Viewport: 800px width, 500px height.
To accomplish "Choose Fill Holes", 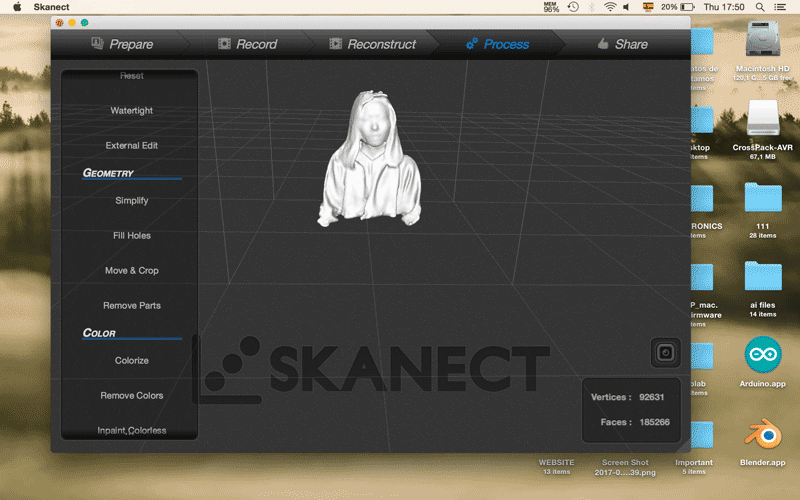I will tap(132, 235).
